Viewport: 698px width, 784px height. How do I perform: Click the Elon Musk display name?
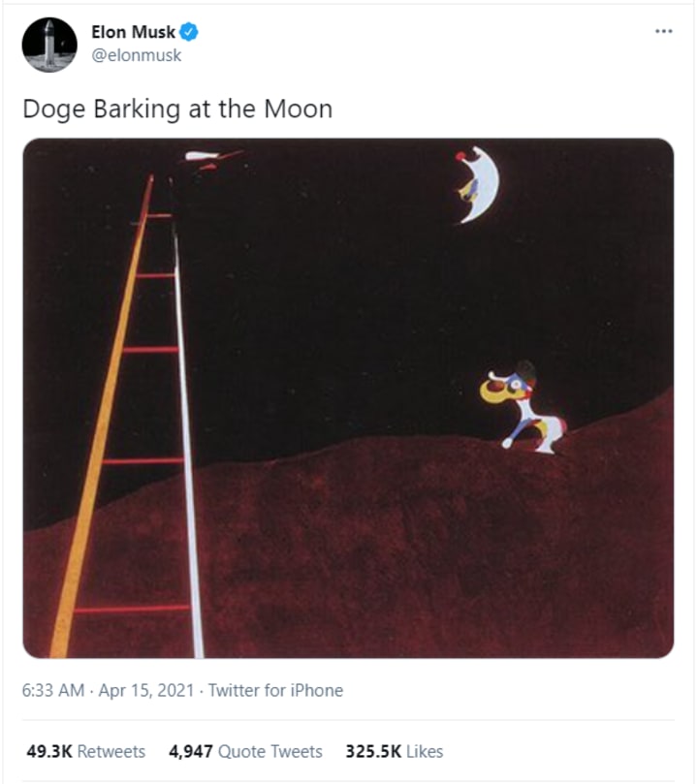point(133,32)
